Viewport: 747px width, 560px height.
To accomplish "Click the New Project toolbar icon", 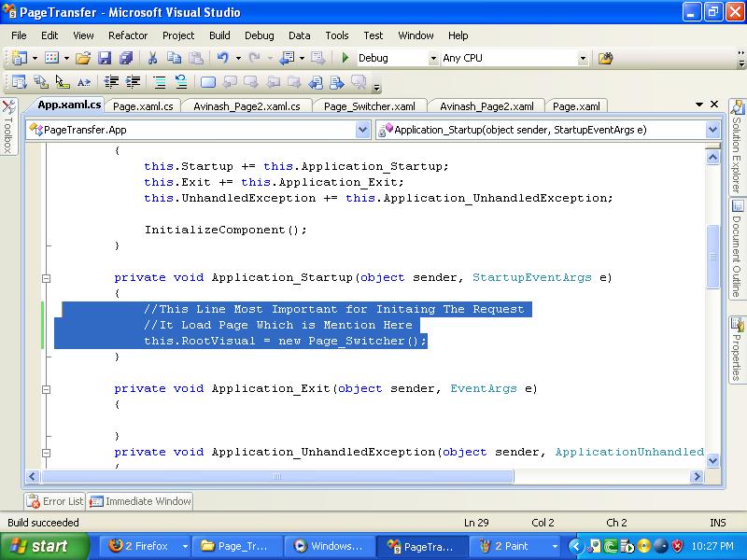I will 20,58.
